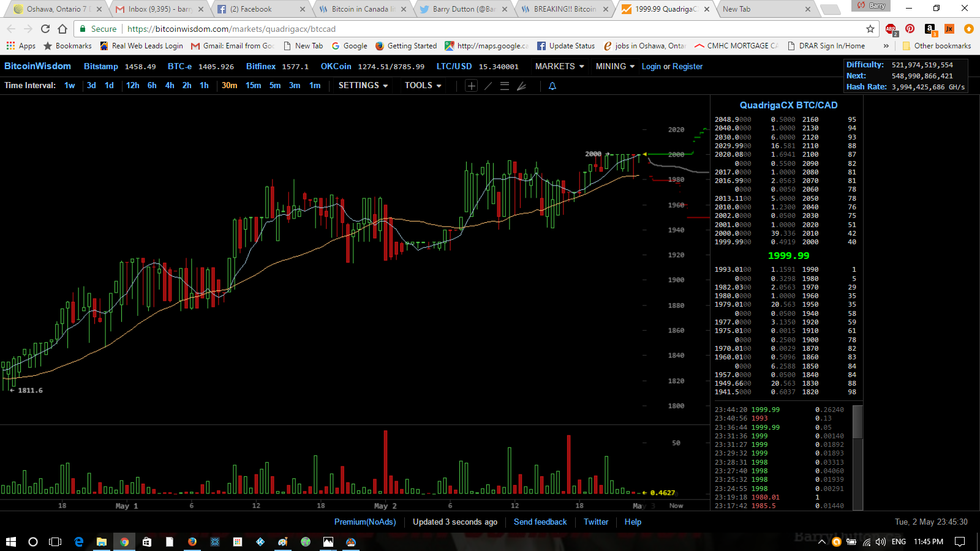Launch Microsoft Edge from taskbar

[x=79, y=542]
